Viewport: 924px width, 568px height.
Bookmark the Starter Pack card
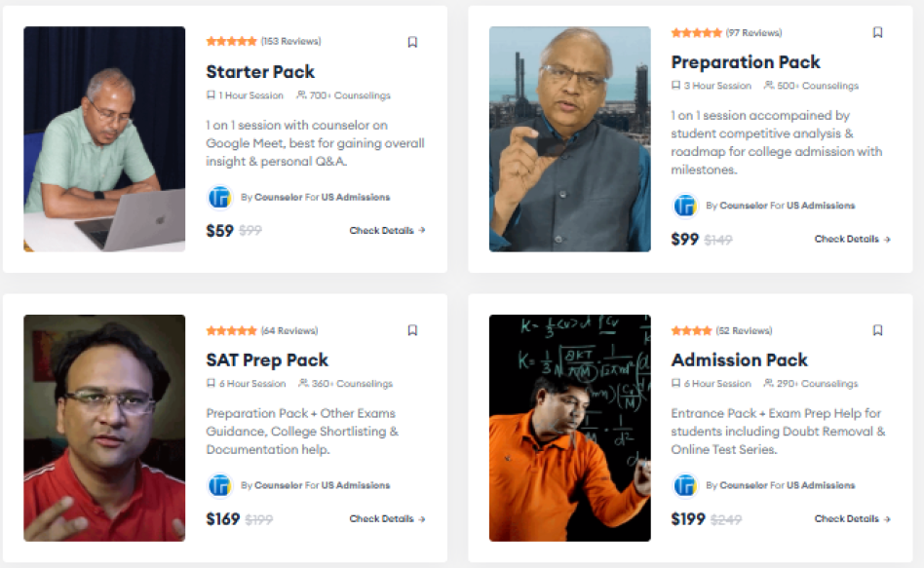(x=412, y=42)
